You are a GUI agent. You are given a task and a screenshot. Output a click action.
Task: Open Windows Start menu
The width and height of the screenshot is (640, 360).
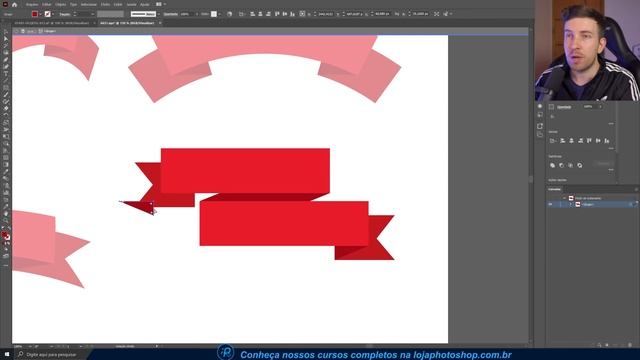tap(7, 354)
